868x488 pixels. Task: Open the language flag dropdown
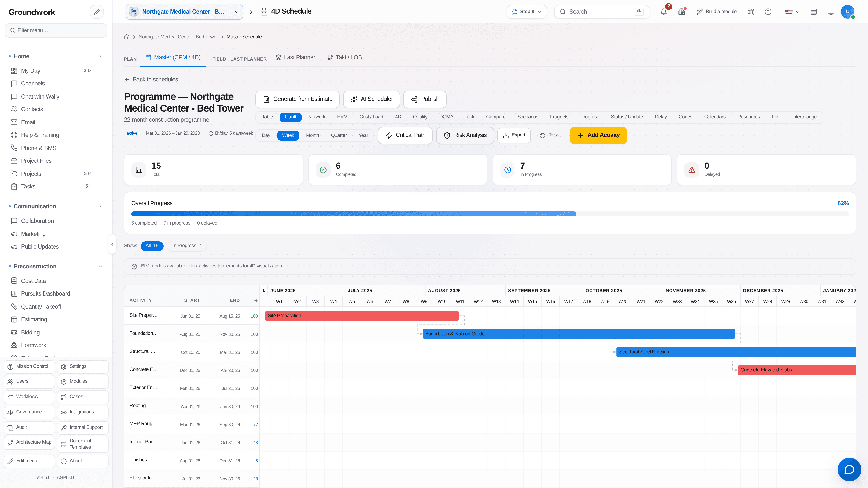[x=792, y=12]
